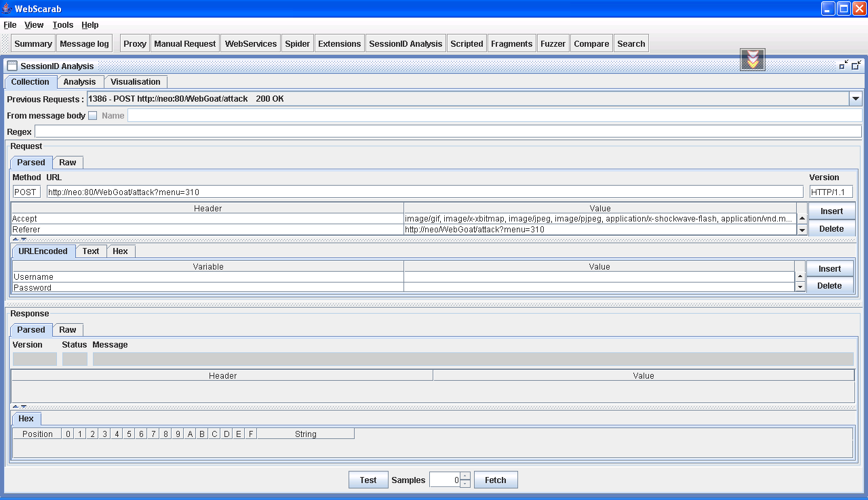The image size is (868, 500).
Task: Click the SessionID Analysis frame window icon
Action: (12, 66)
